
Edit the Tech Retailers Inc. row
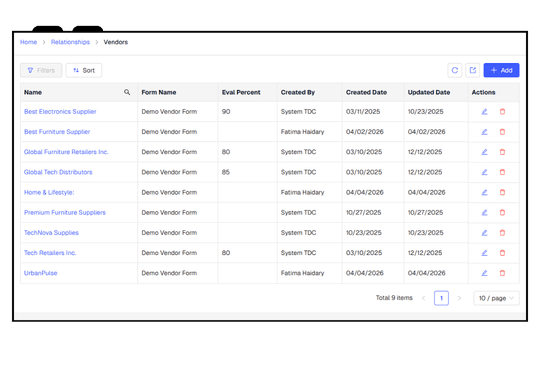tap(484, 253)
